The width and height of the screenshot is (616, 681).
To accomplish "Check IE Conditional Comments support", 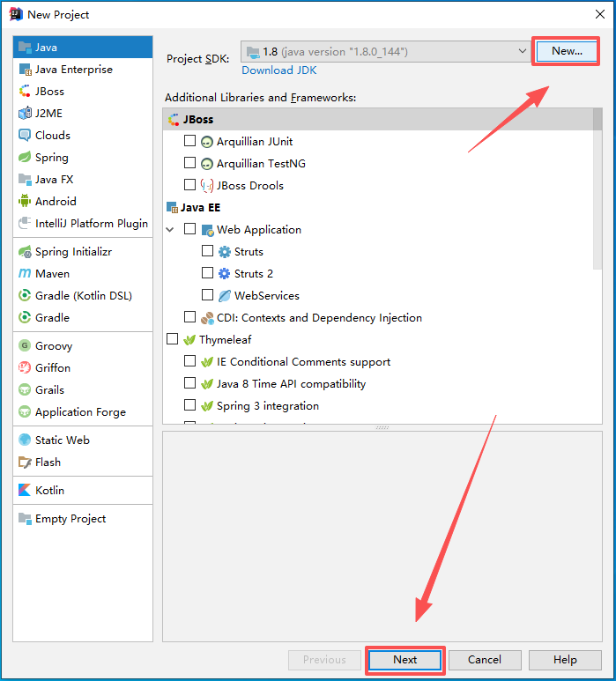I will (x=189, y=361).
